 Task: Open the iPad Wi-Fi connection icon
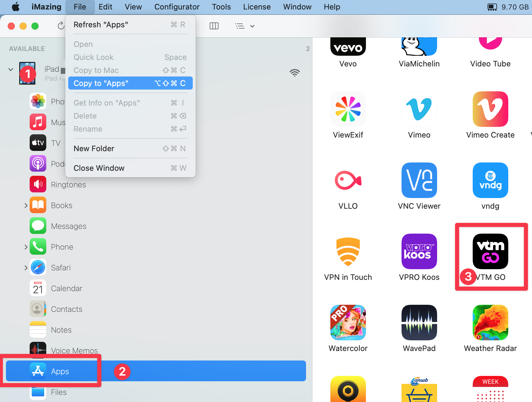294,73
